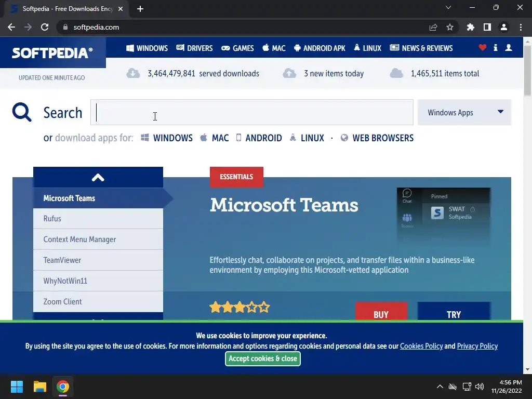Click the served downloads cloud icon
The height and width of the screenshot is (399, 532).
[x=133, y=73]
